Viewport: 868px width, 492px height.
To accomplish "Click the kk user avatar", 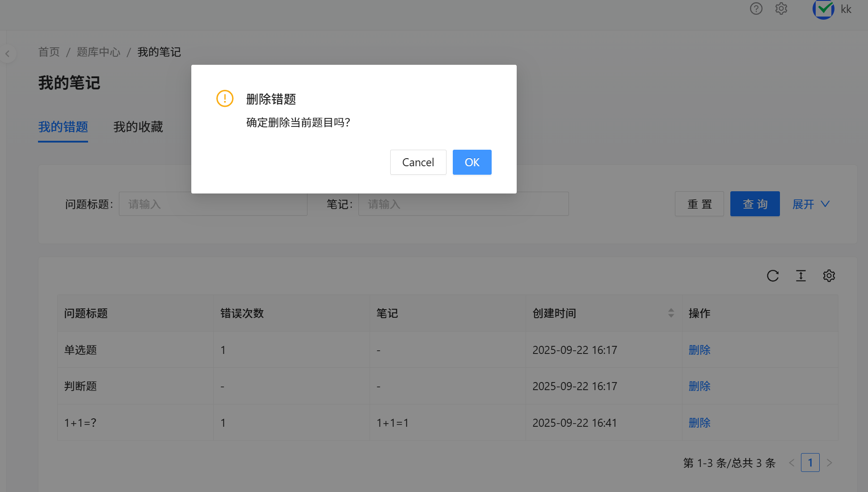I will coord(823,9).
